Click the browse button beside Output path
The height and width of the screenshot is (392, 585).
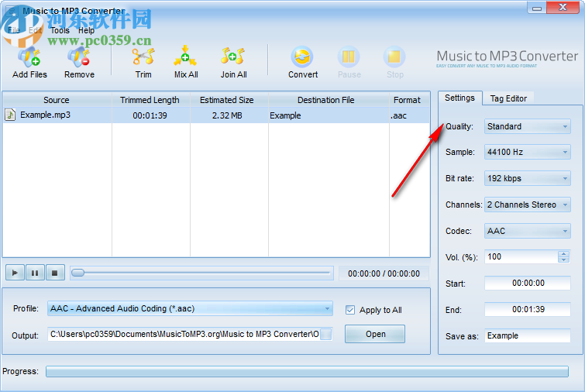(x=326, y=334)
